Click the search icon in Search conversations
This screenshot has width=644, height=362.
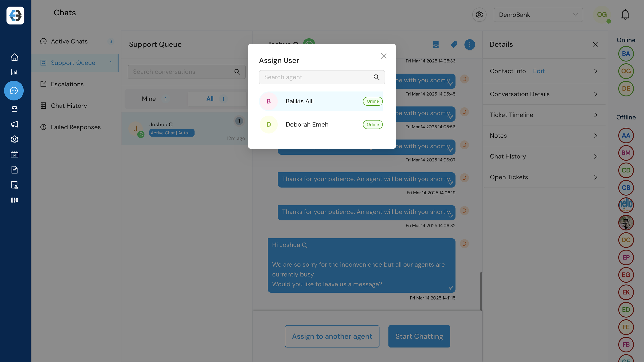point(237,72)
